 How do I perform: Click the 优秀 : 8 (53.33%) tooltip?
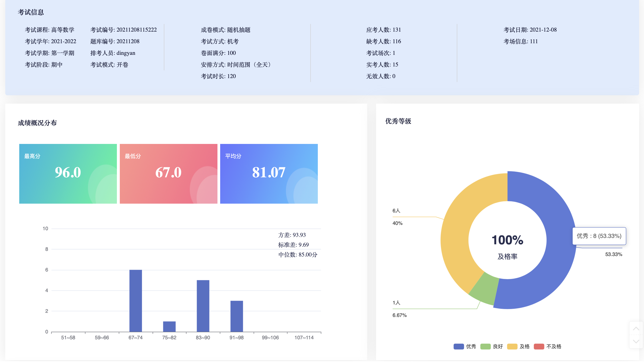coord(599,236)
